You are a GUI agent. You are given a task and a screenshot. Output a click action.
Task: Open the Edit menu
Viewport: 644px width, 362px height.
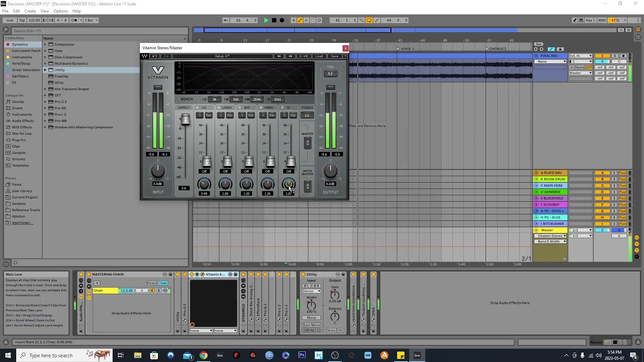click(x=17, y=11)
